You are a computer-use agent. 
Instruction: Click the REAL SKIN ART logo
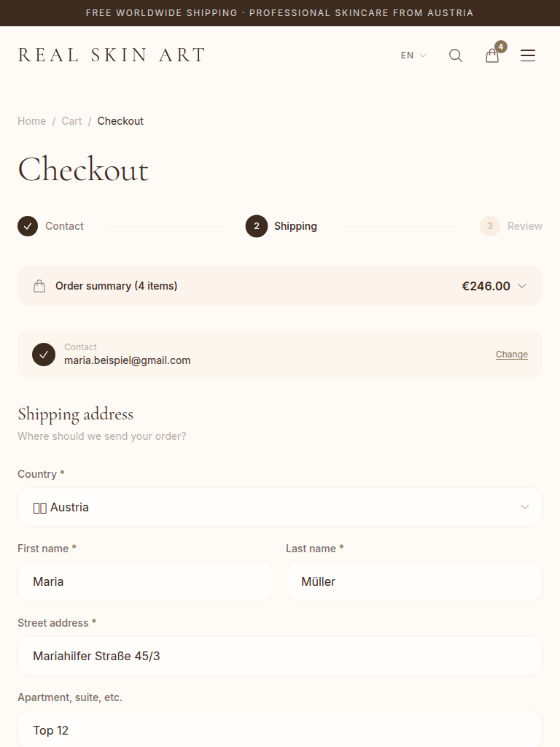(112, 55)
